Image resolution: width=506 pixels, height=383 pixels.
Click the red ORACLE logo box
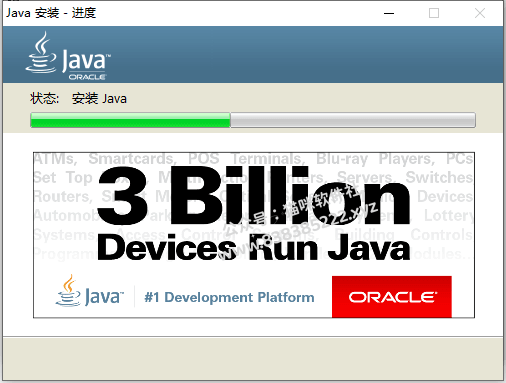pyautogui.click(x=392, y=297)
